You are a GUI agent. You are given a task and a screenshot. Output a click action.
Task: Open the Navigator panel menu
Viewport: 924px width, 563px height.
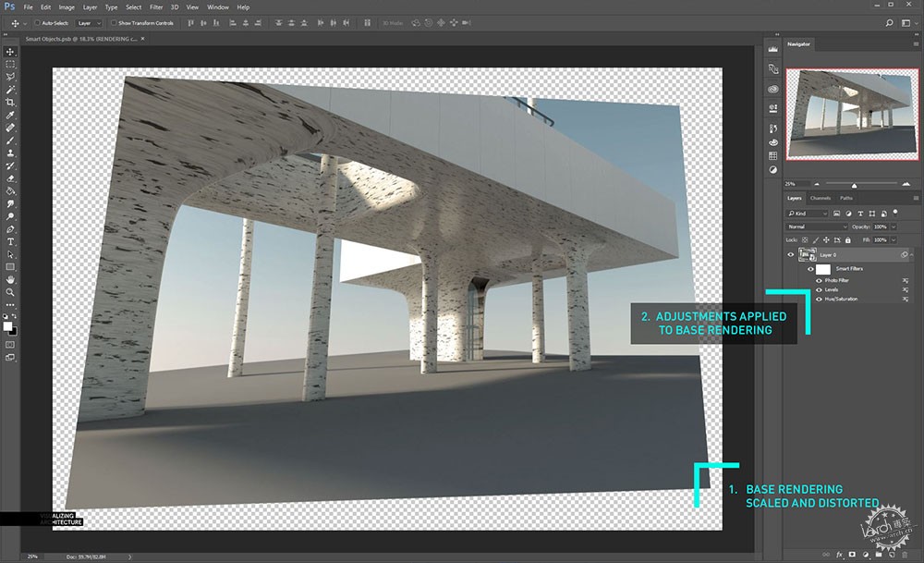click(x=915, y=44)
